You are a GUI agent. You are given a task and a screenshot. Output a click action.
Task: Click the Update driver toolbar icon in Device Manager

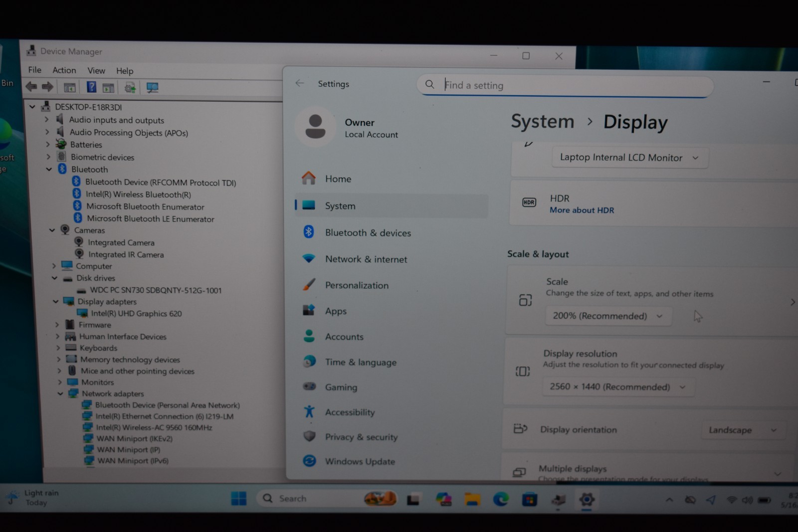pyautogui.click(x=130, y=88)
